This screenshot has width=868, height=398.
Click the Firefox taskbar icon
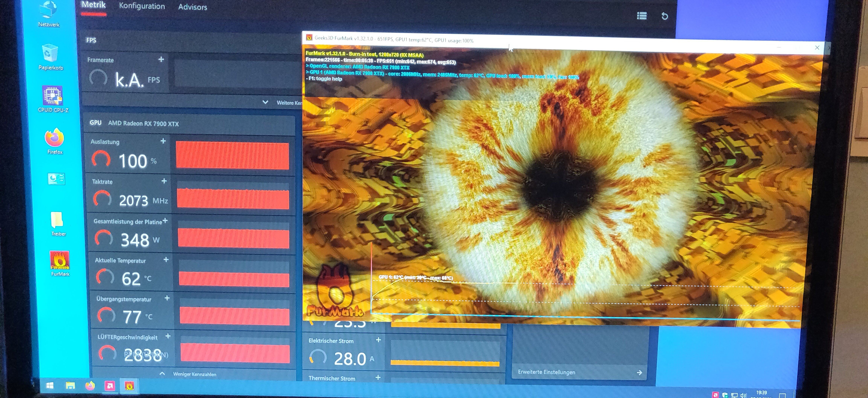tap(90, 386)
